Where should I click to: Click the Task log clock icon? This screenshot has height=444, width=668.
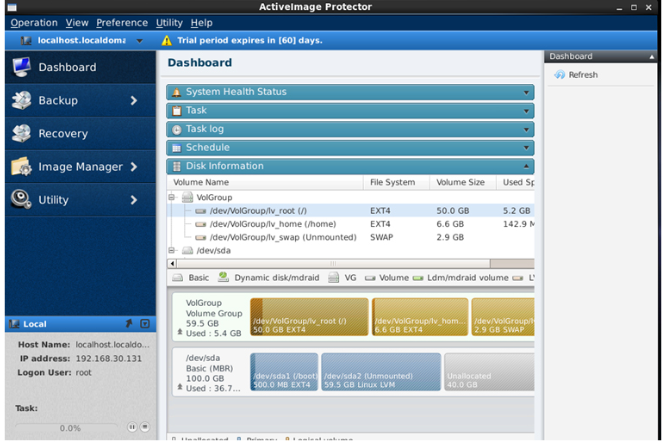click(x=176, y=130)
